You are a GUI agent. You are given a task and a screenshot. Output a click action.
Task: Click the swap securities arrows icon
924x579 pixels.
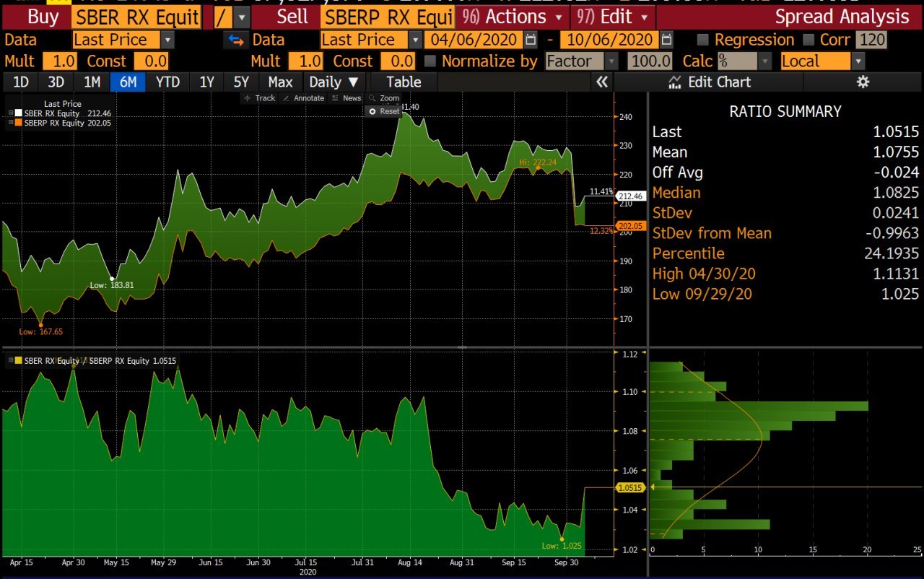pos(235,40)
